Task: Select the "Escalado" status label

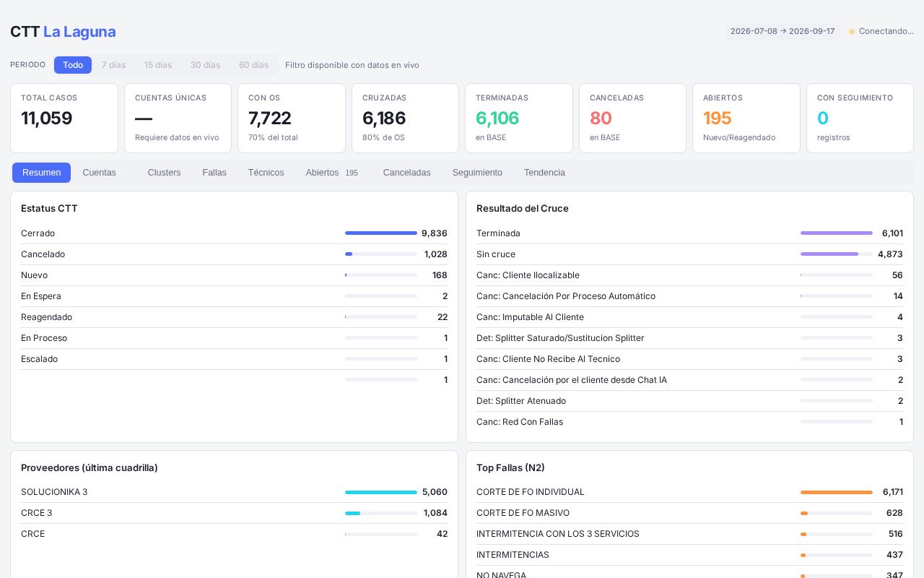Action: tap(39, 359)
